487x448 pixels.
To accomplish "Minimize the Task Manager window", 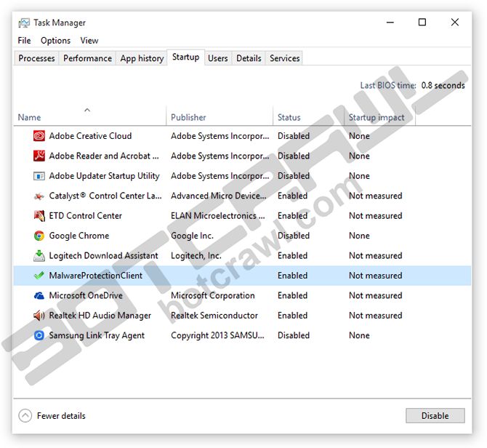I will (x=390, y=23).
